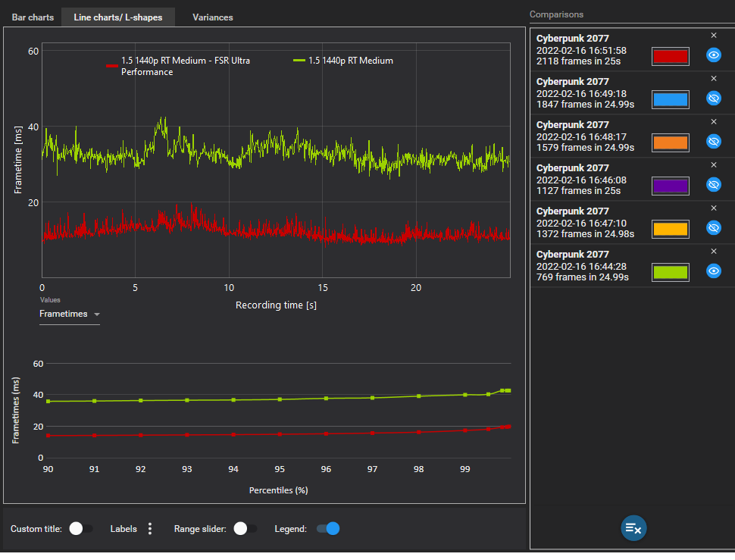This screenshot has width=735, height=560.
Task: Remove the 16:46:08 comparison record
Action: [x=714, y=165]
